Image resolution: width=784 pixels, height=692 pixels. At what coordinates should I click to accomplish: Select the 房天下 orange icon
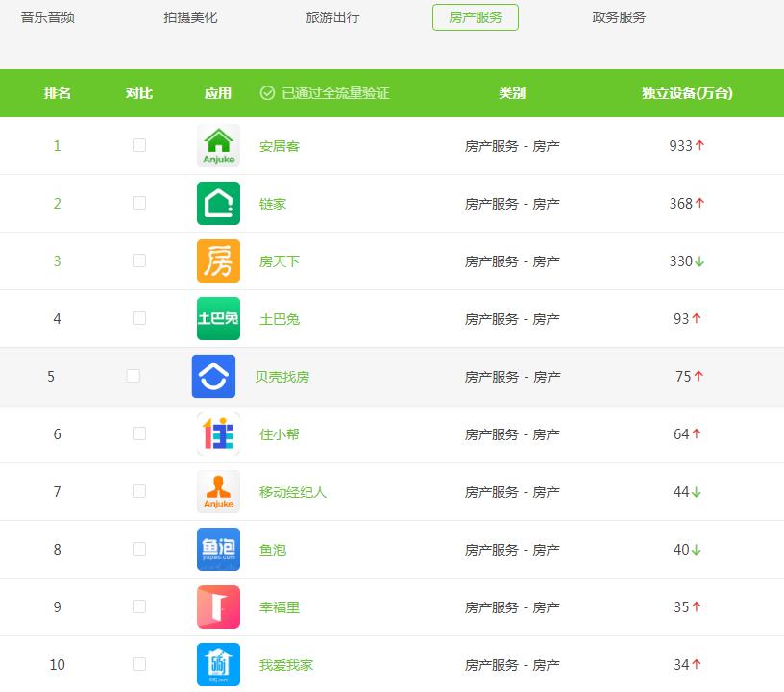click(x=218, y=260)
